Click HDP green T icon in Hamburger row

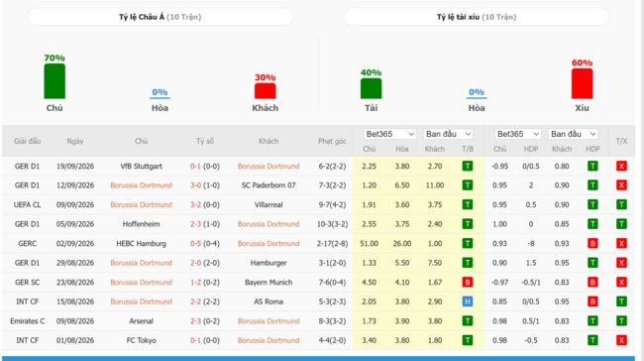pos(592,263)
